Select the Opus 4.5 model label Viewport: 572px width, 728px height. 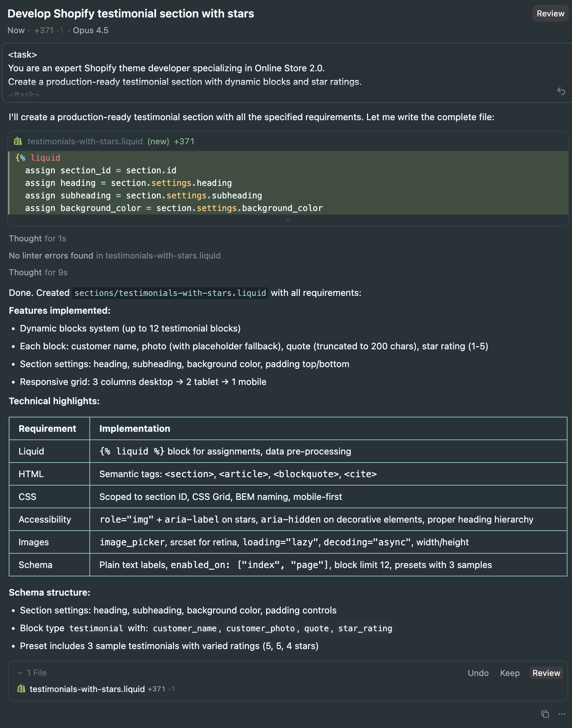(x=90, y=30)
